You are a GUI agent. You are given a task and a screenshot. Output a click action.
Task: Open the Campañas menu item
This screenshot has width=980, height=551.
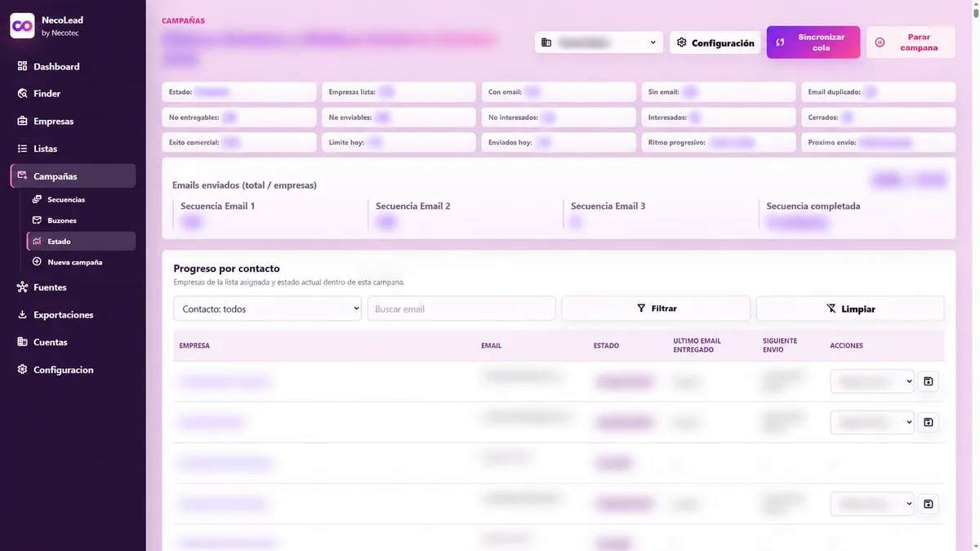click(x=73, y=176)
